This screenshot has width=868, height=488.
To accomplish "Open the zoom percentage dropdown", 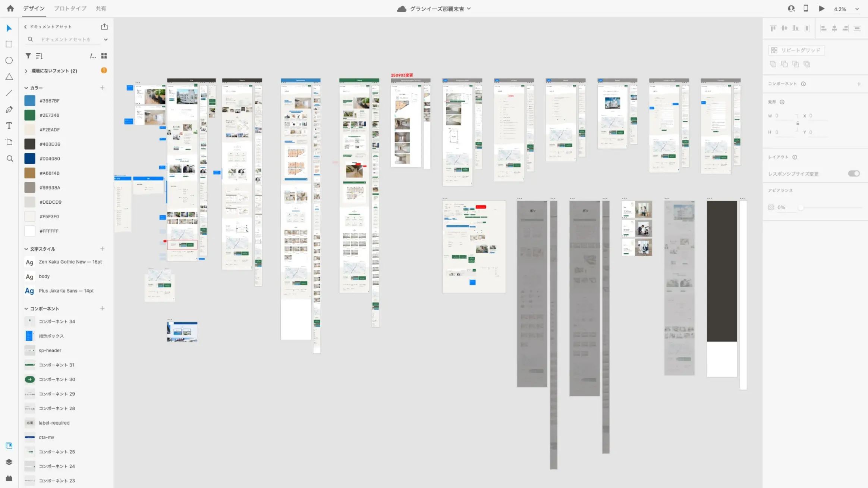I will tap(857, 9).
